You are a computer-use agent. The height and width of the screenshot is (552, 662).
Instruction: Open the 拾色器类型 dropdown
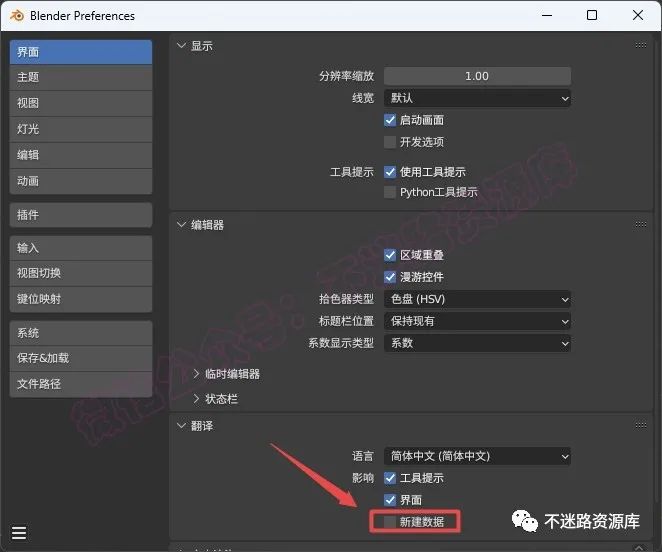478,299
